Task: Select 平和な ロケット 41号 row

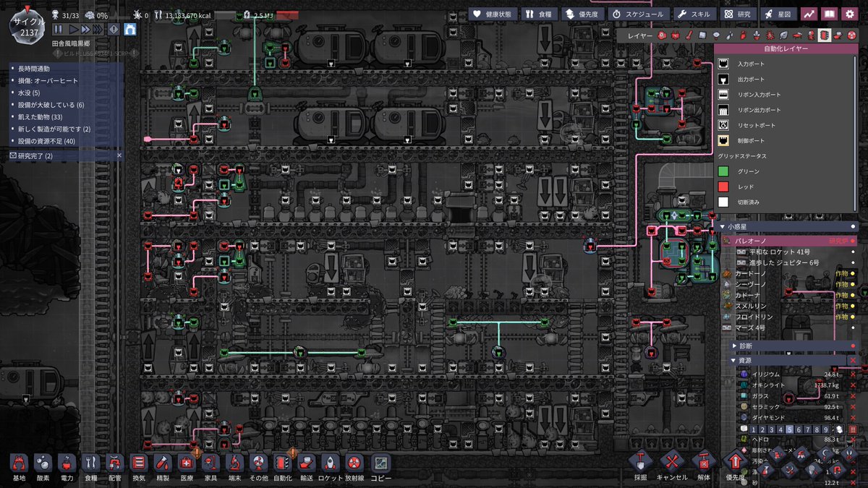Action: pos(796,252)
